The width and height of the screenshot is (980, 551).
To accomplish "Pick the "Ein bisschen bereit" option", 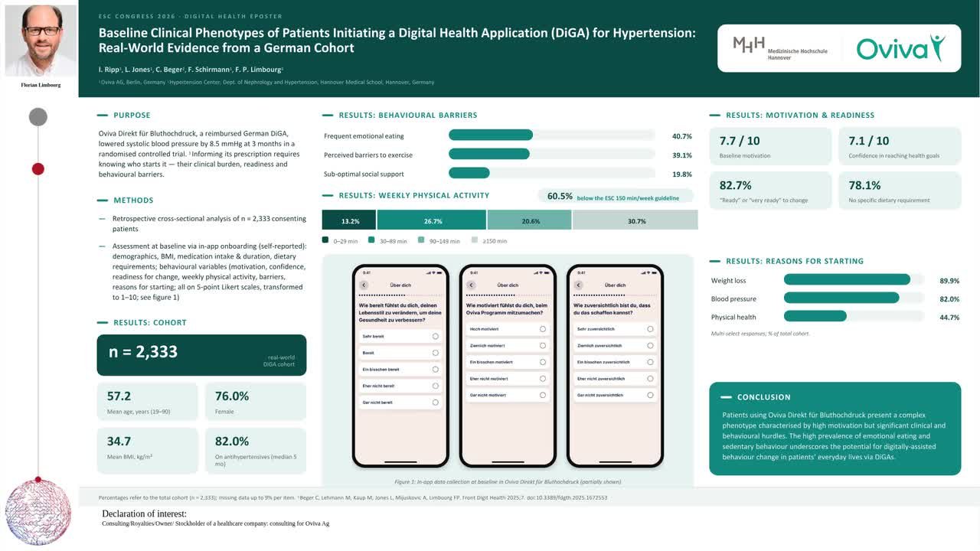I will coord(435,369).
